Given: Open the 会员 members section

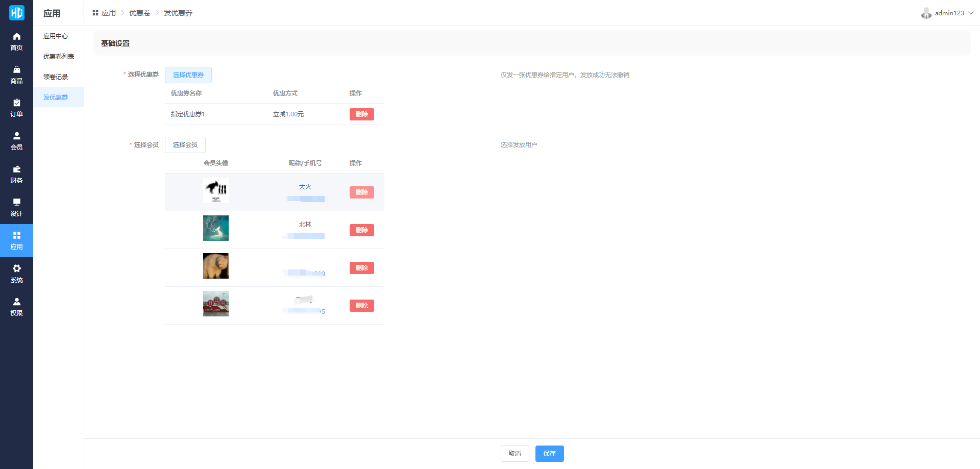Looking at the screenshot, I should (16, 141).
